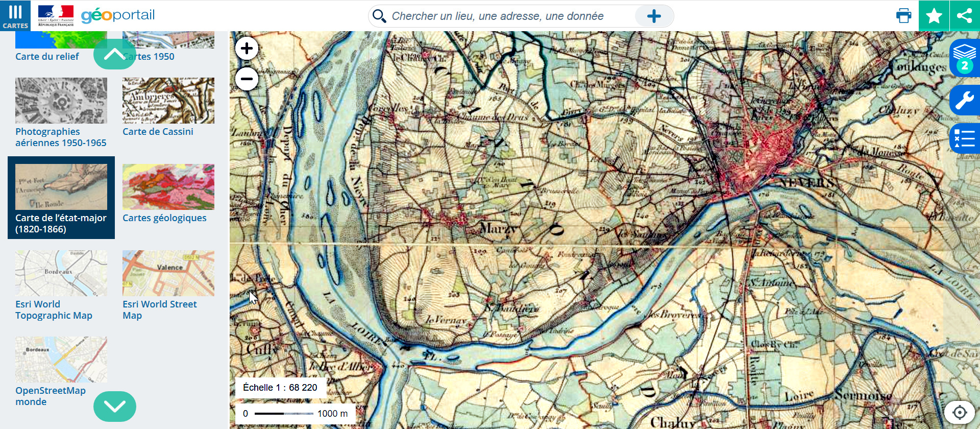The width and height of the screenshot is (980, 429).
Task: Select Carte de l'état-major thumbnail
Action: click(61, 187)
